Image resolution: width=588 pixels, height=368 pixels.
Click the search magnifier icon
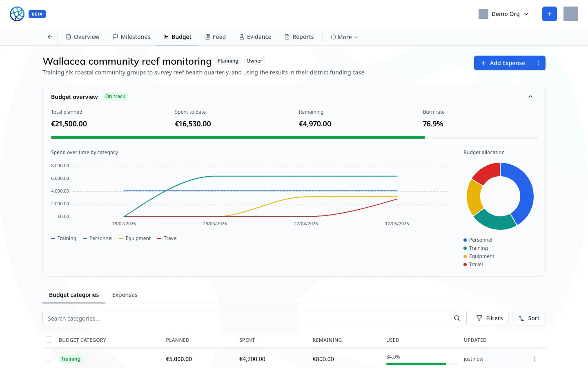coord(457,318)
